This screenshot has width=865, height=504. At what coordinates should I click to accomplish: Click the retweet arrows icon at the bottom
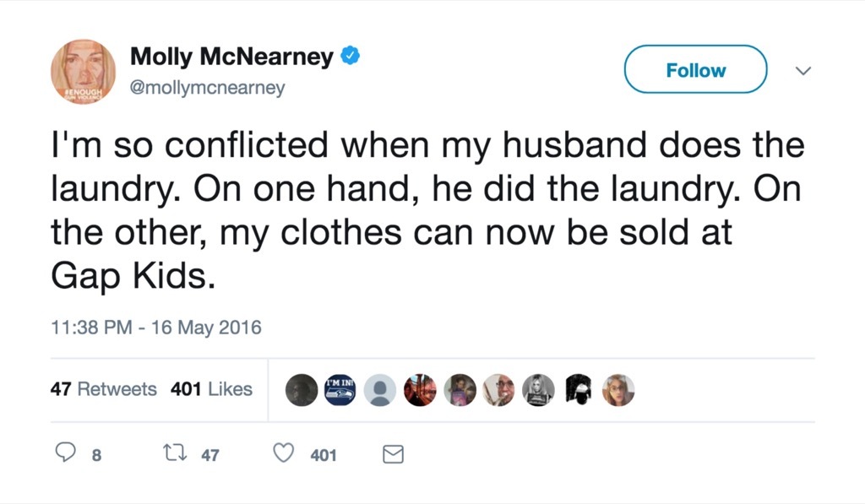pos(173,453)
